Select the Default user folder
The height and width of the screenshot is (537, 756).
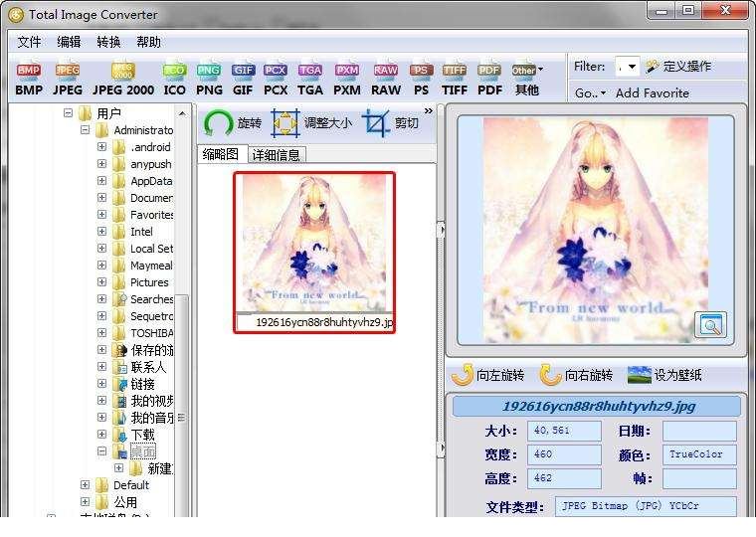click(131, 485)
